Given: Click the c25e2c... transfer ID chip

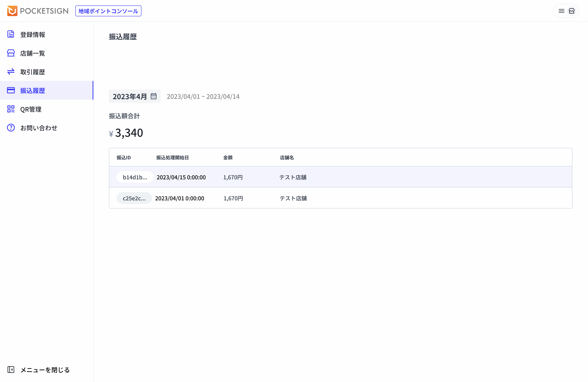Looking at the screenshot, I should point(134,198).
